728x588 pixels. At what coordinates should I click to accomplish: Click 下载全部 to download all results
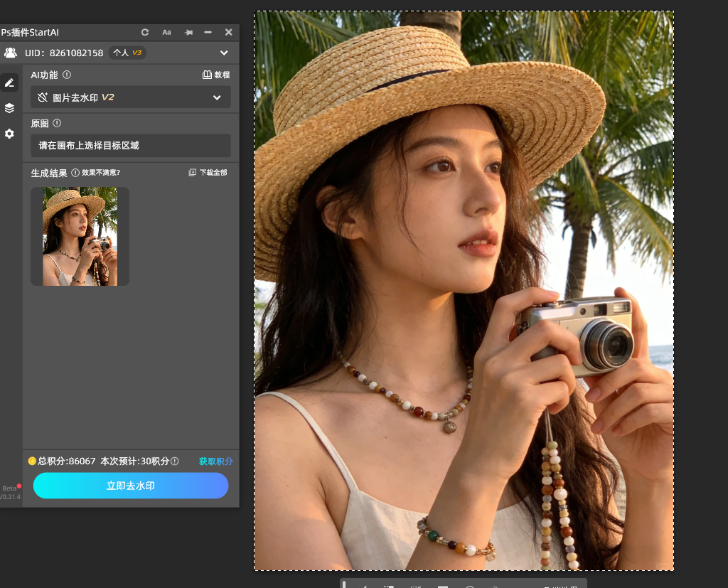click(x=208, y=173)
